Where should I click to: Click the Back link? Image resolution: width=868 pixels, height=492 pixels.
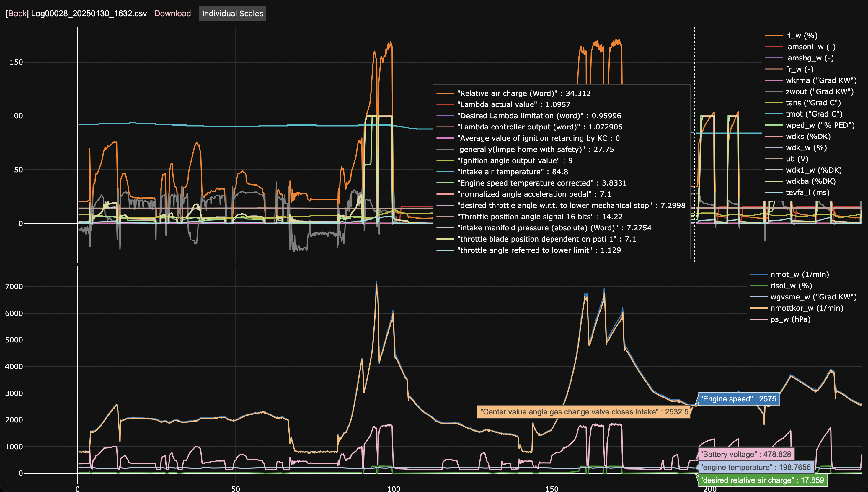tap(17, 14)
